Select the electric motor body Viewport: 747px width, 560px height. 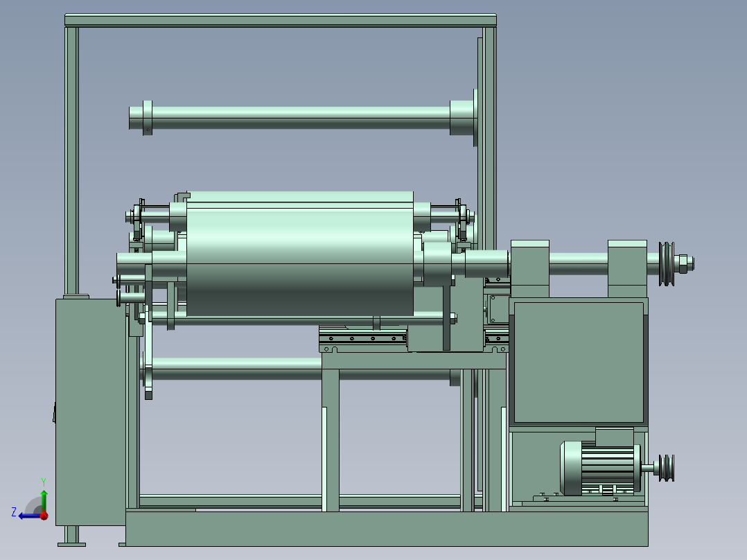coord(599,468)
